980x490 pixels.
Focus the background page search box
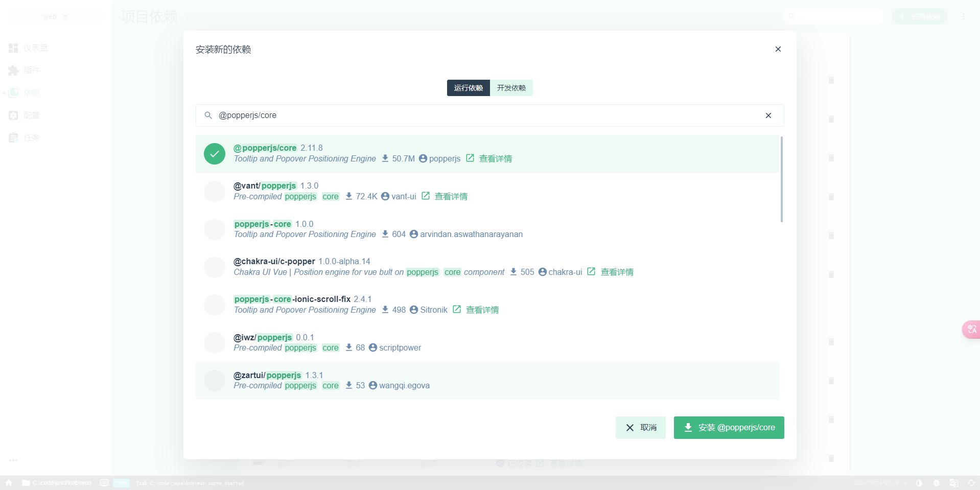point(833,16)
